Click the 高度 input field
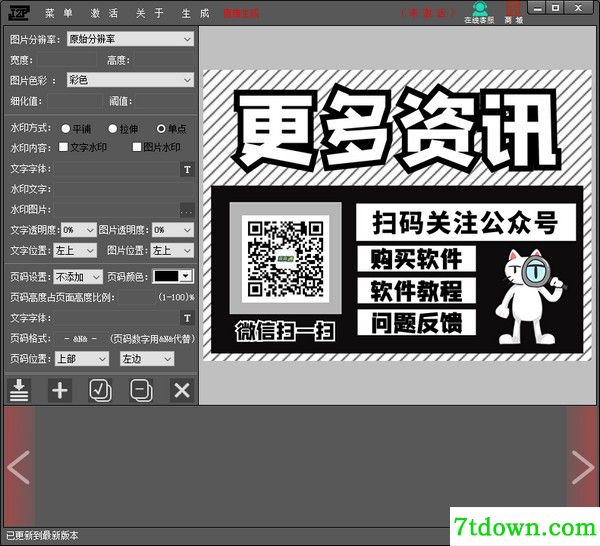Image resolution: width=600 pixels, height=546 pixels. [163, 60]
